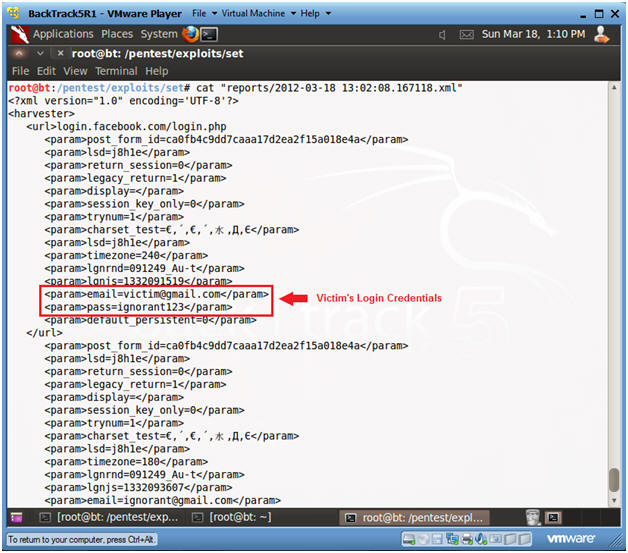Click the lgnjs=1332093607 param line
This screenshot has height=553, width=628.
138,487
